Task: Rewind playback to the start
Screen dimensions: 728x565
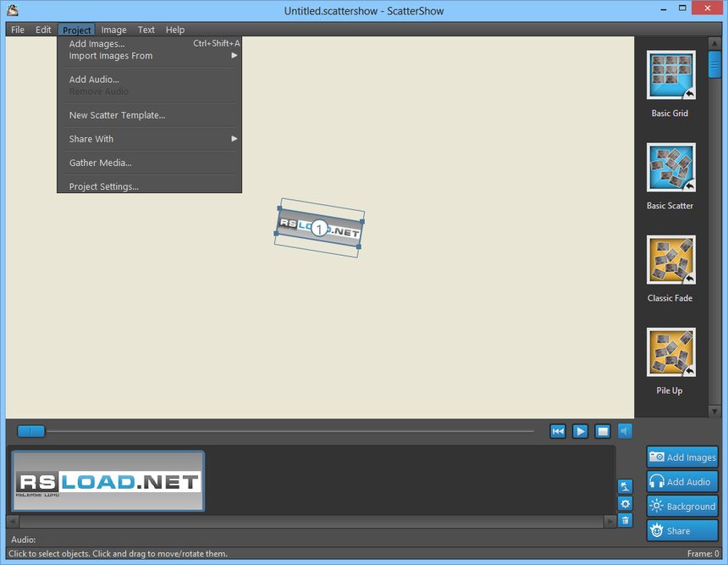Action: 558,432
